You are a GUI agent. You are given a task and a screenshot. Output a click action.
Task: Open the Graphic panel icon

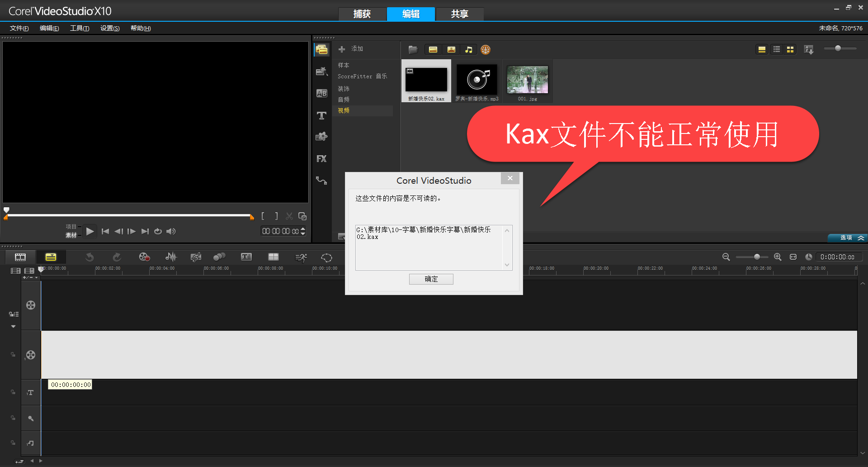322,136
